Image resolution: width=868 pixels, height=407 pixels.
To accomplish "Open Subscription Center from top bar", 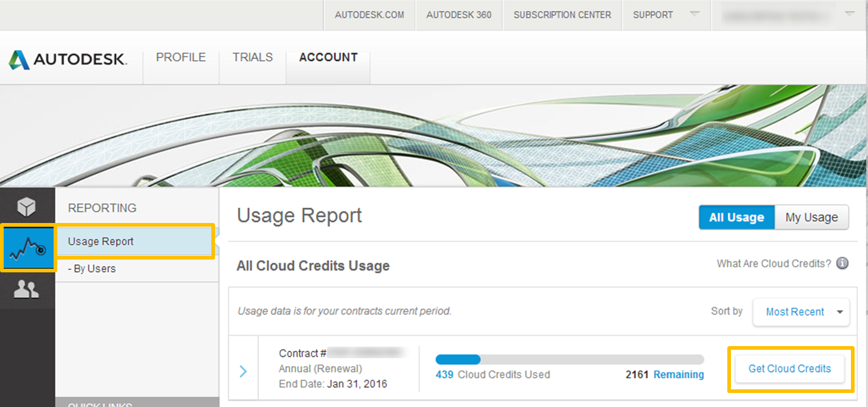I will tap(562, 15).
